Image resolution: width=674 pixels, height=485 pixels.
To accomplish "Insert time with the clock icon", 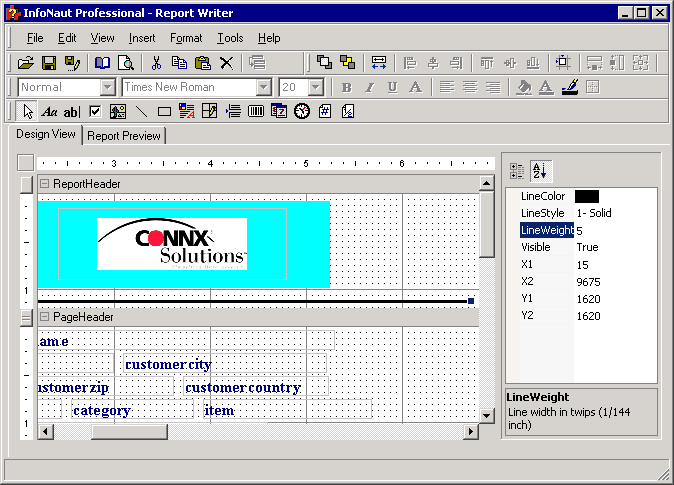I will (x=302, y=112).
